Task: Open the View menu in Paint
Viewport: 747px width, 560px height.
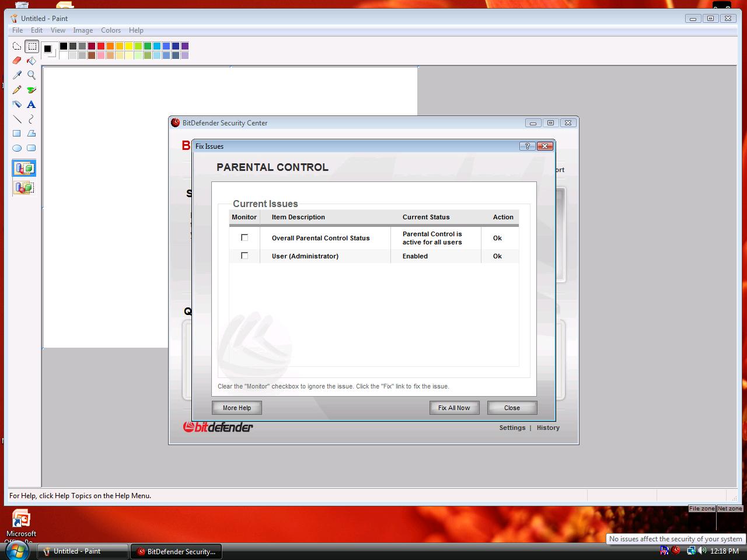Action: (58, 30)
